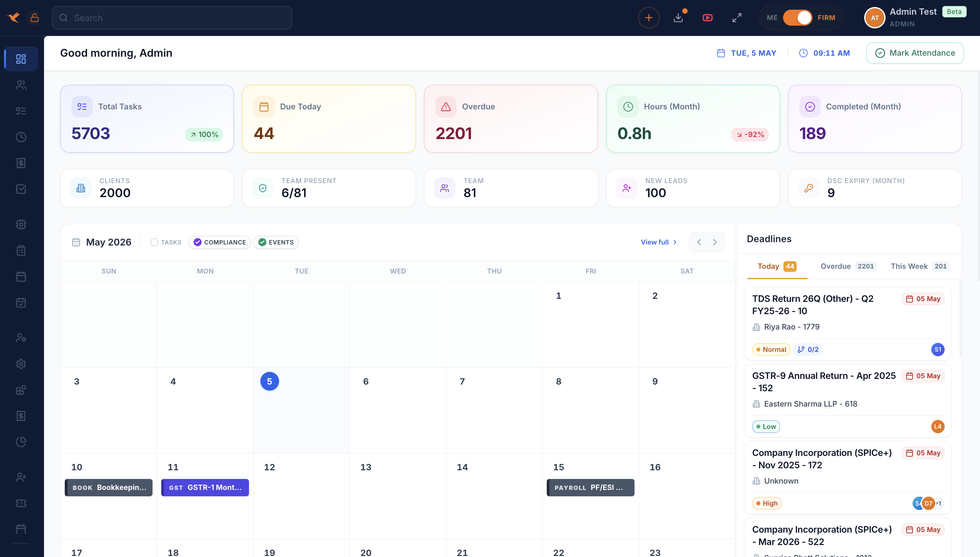Open the video tutorial icon
980x557 pixels.
coord(707,18)
